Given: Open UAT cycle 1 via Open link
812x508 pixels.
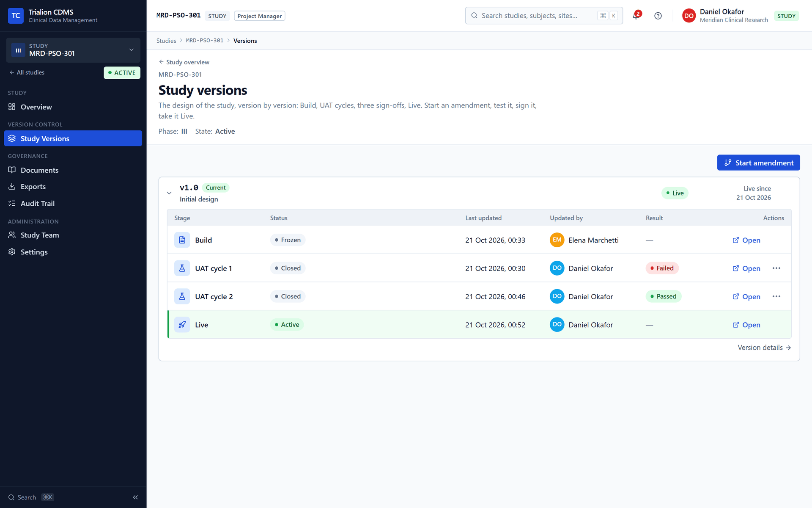Looking at the screenshot, I should tap(746, 268).
